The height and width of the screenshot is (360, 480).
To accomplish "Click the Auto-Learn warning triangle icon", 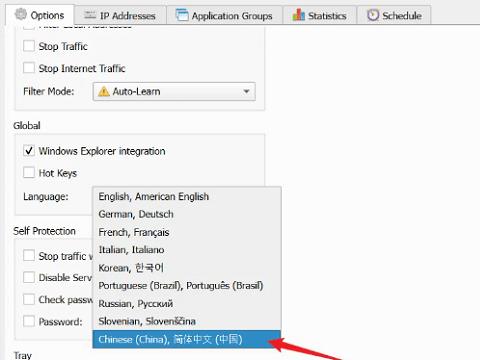I will [104, 91].
